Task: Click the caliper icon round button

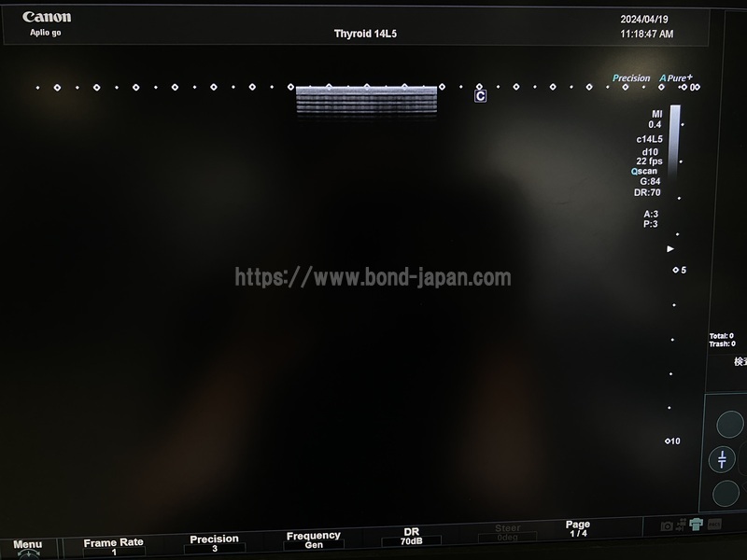Action: pyautogui.click(x=723, y=459)
